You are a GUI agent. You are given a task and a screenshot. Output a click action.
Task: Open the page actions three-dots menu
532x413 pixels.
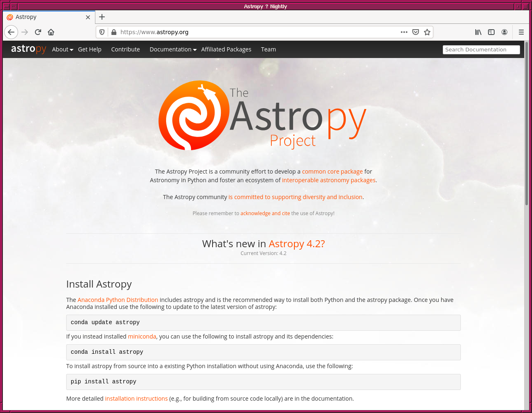[x=404, y=32]
